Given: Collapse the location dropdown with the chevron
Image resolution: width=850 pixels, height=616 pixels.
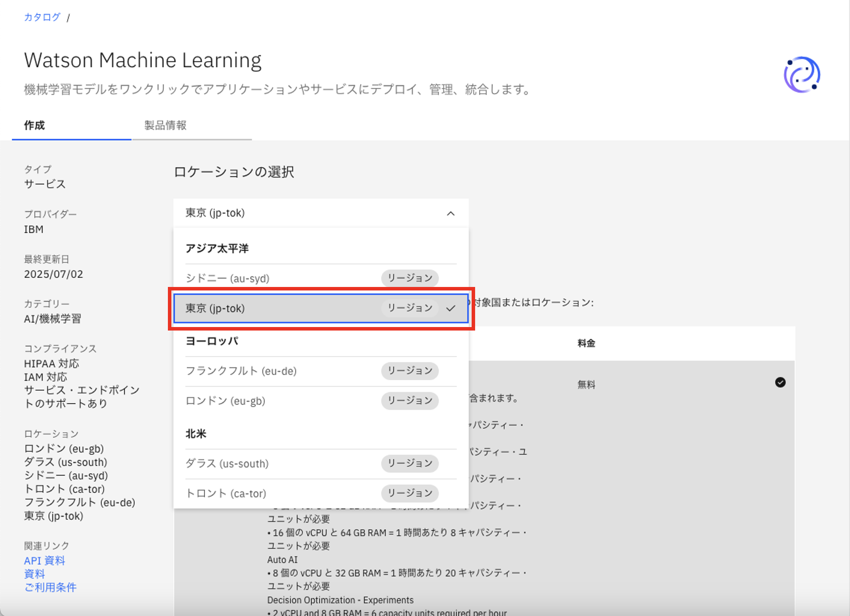Looking at the screenshot, I should (x=451, y=213).
